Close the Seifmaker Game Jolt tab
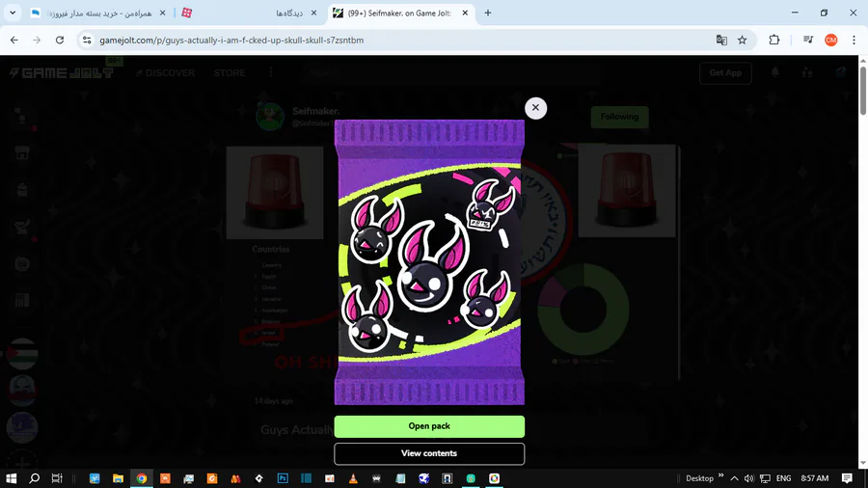Screen dimensions: 868x488 [465, 13]
